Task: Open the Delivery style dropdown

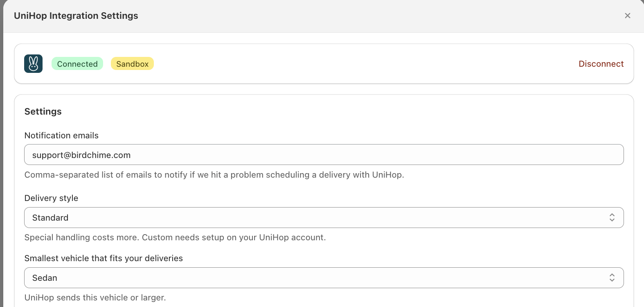Action: point(324,217)
